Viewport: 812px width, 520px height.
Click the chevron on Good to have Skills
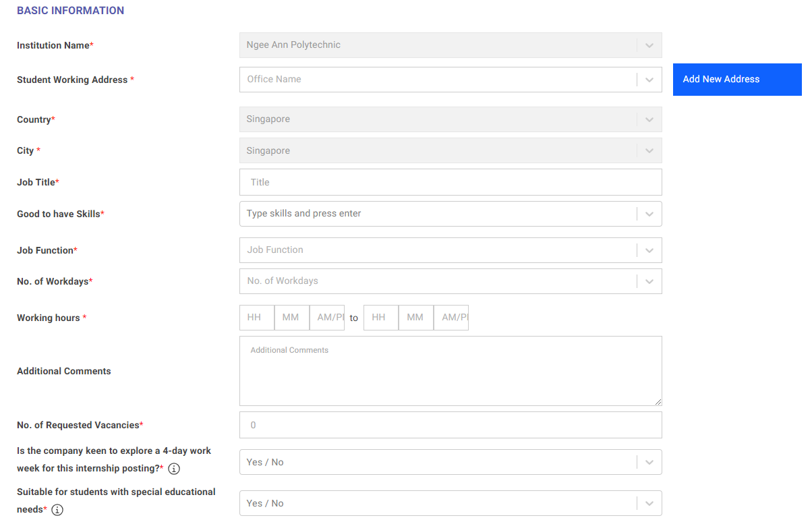pos(649,214)
